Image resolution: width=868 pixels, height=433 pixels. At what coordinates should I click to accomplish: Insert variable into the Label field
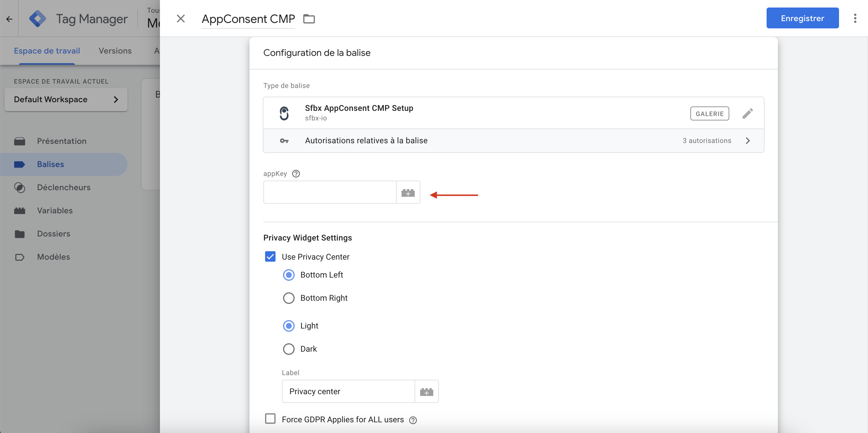tap(426, 392)
